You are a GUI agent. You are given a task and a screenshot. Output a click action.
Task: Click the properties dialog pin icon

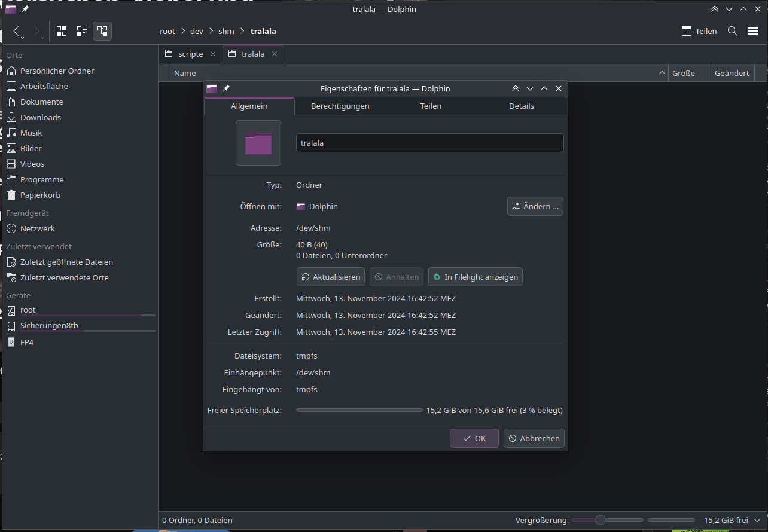tap(226, 88)
